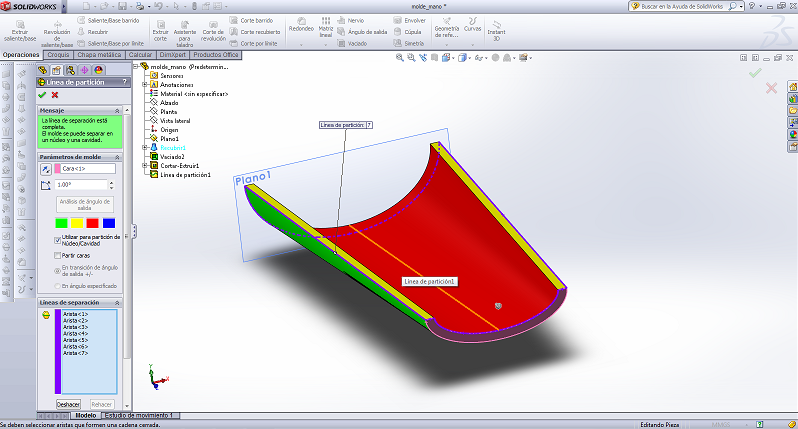
Task: Open the Curvas dropdown arrow
Action: (472, 45)
